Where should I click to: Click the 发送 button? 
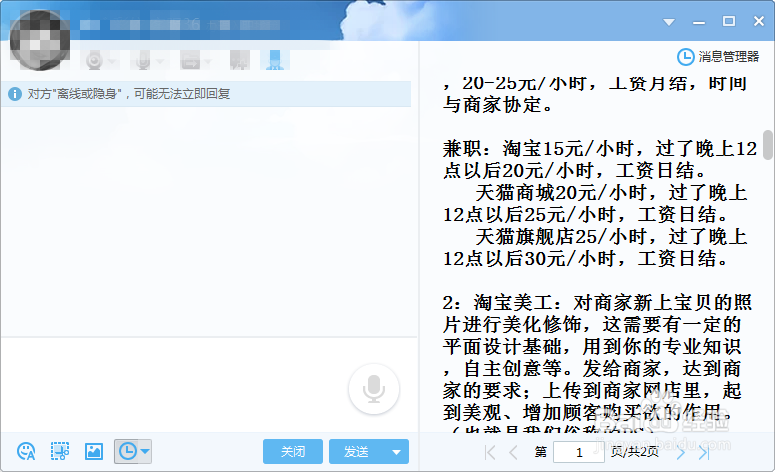click(356, 451)
